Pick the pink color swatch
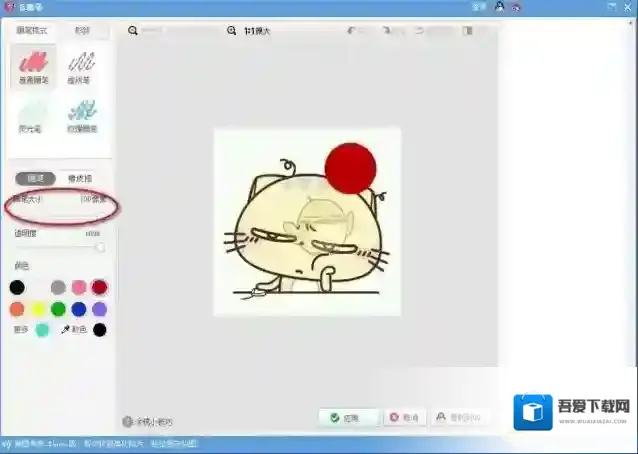Viewport: 638px width, 454px height. pos(79,287)
